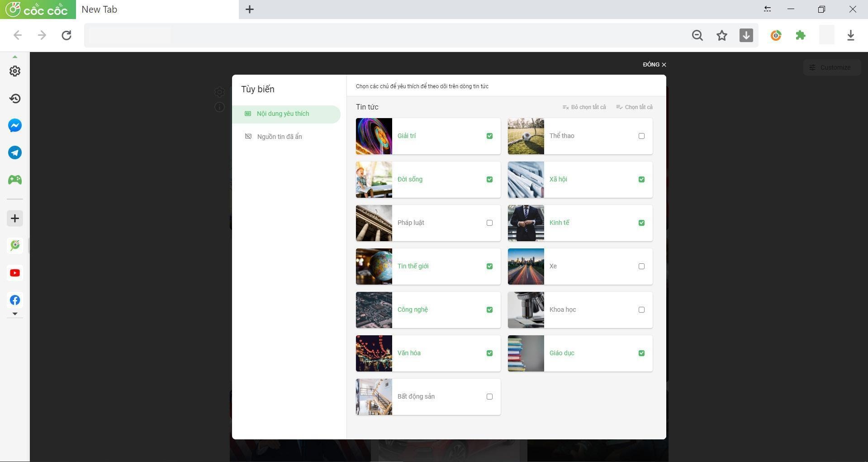Uncheck the Giải trí topic
868x462 pixels.
click(489, 136)
